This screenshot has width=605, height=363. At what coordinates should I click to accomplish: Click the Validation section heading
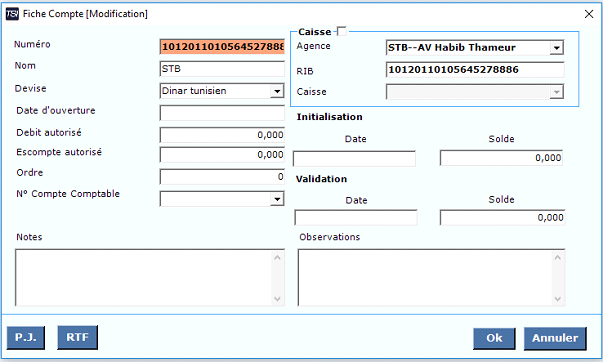[321, 179]
